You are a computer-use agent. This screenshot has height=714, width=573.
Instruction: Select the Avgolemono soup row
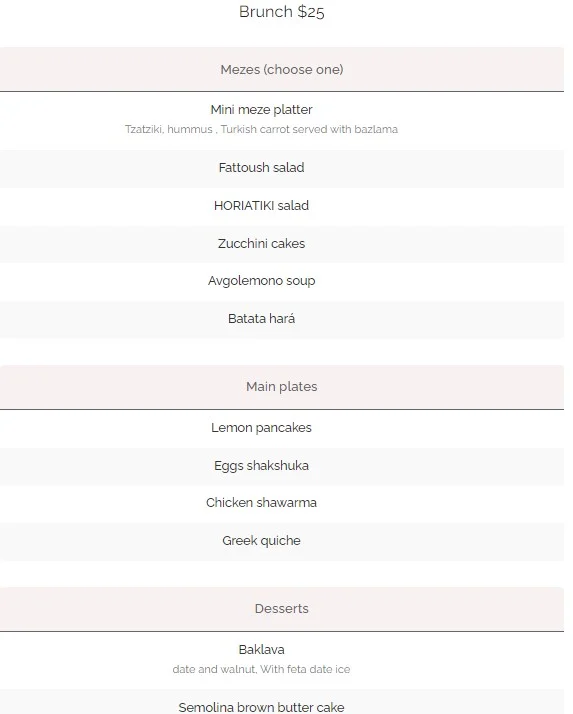pos(282,281)
